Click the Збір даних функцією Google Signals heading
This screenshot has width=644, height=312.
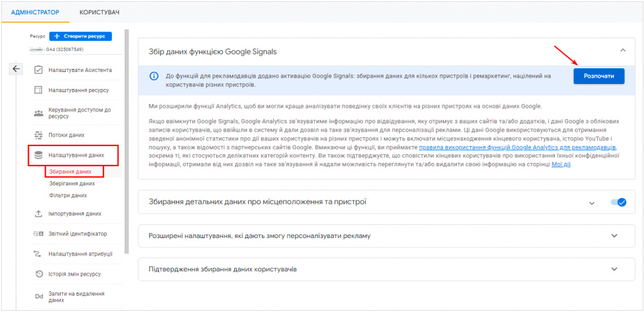(212, 52)
